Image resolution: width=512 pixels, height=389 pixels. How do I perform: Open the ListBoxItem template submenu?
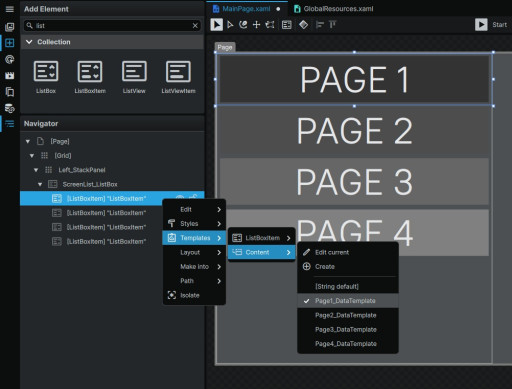click(x=262, y=238)
